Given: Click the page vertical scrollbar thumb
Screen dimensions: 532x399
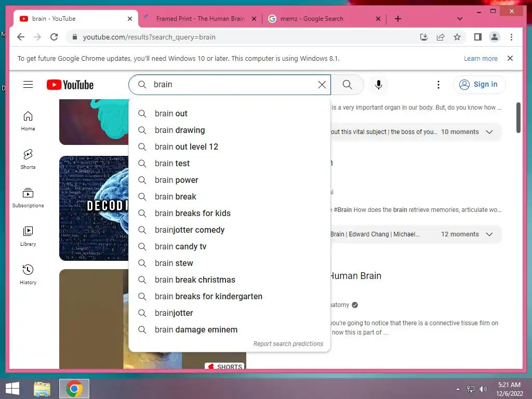Looking at the screenshot, I should click(518, 118).
